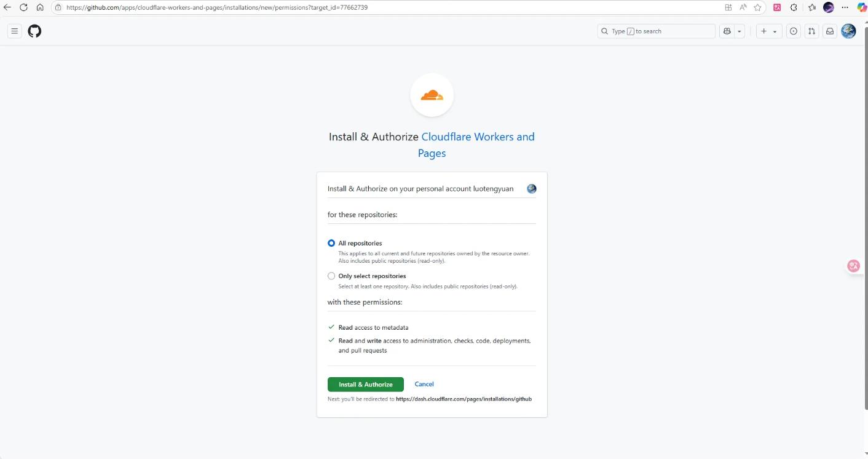This screenshot has width=868, height=459.
Task: Click the Read access to metadata text
Action: [x=373, y=327]
